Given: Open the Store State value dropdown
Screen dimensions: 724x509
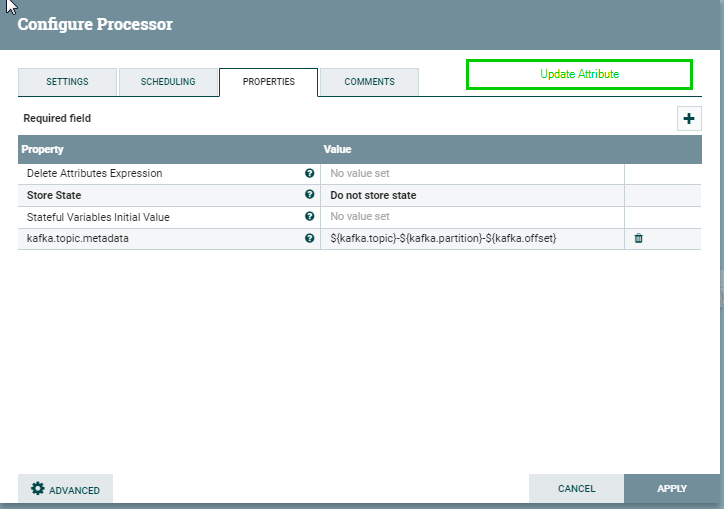Looking at the screenshot, I should [471, 195].
